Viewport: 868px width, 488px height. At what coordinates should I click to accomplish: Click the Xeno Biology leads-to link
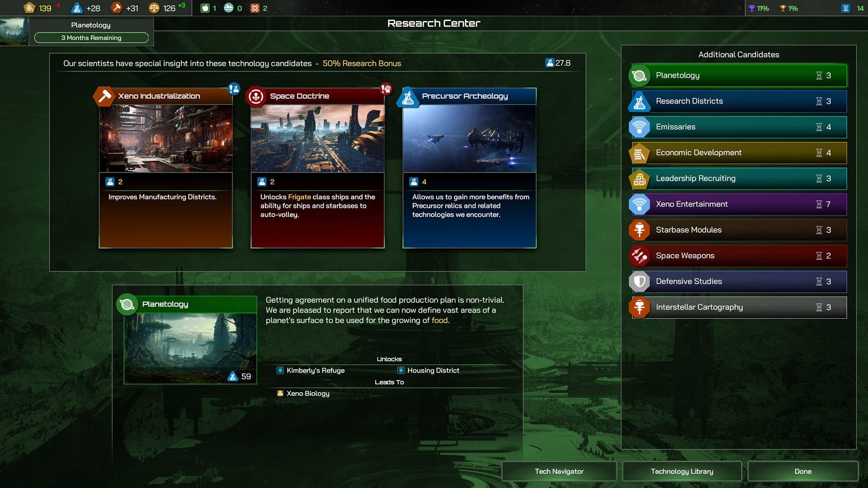coord(307,394)
